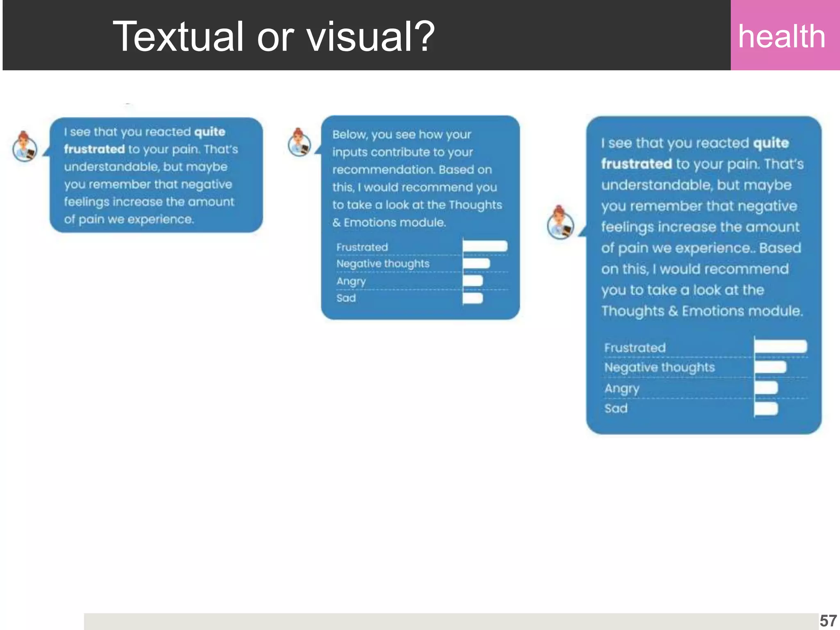Click the gray footer bar

point(451,621)
